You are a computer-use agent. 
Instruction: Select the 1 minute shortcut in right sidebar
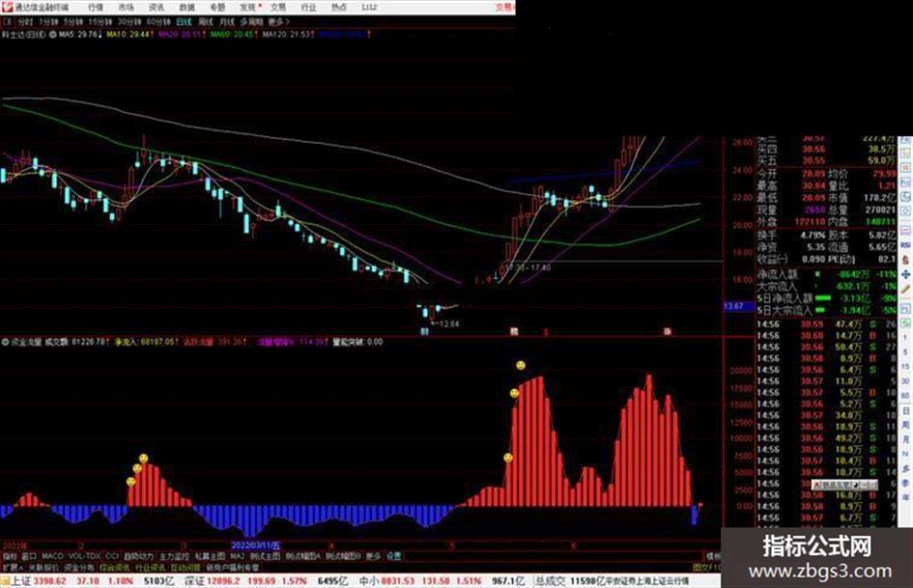(x=905, y=338)
